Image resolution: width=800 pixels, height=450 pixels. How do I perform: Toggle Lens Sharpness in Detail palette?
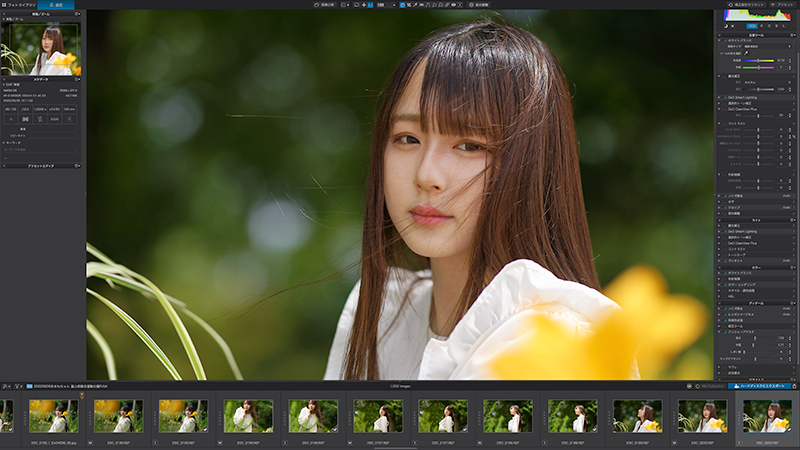[725, 314]
